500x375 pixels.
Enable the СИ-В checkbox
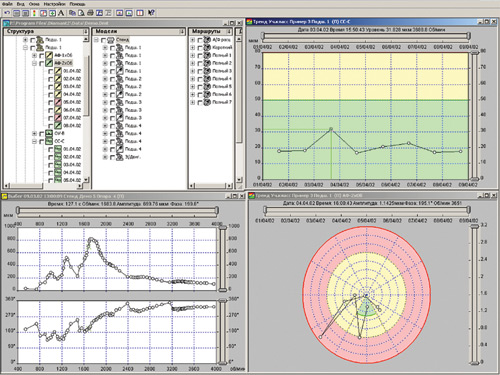tap(41, 134)
